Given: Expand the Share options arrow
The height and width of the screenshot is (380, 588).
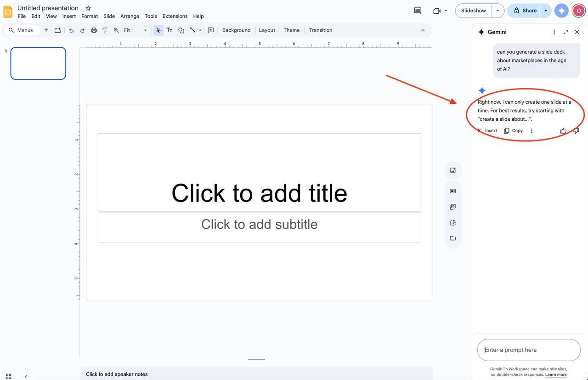Looking at the screenshot, I should 546,11.
